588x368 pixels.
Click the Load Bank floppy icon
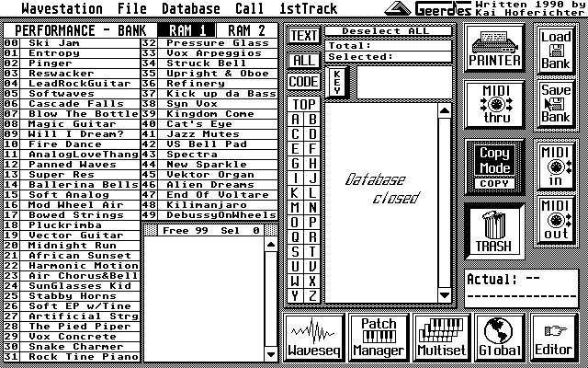point(555,50)
